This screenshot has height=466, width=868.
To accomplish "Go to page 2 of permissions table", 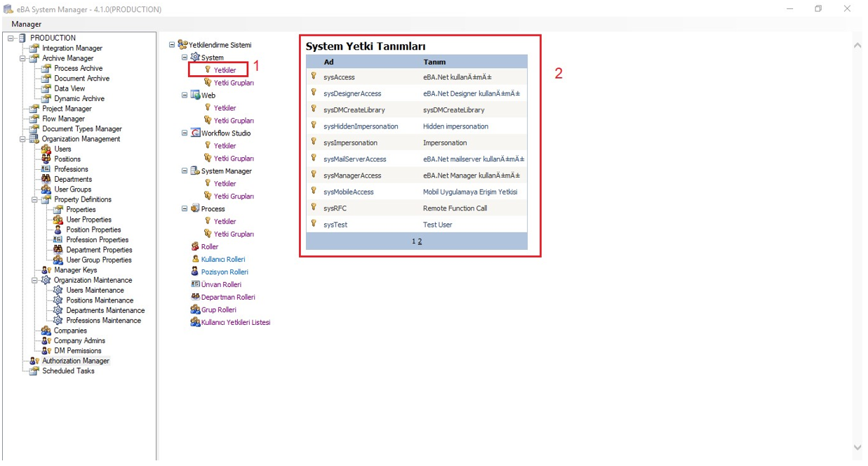I will pyautogui.click(x=420, y=241).
